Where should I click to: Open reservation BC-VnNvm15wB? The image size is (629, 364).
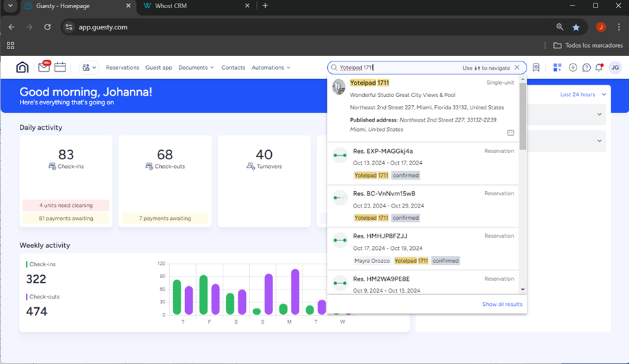[423, 206]
